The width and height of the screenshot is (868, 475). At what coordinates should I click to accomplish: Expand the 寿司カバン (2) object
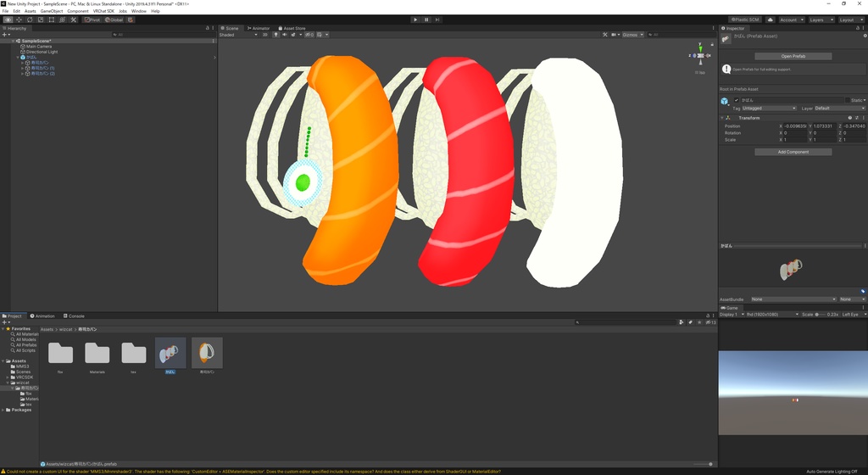23,74
